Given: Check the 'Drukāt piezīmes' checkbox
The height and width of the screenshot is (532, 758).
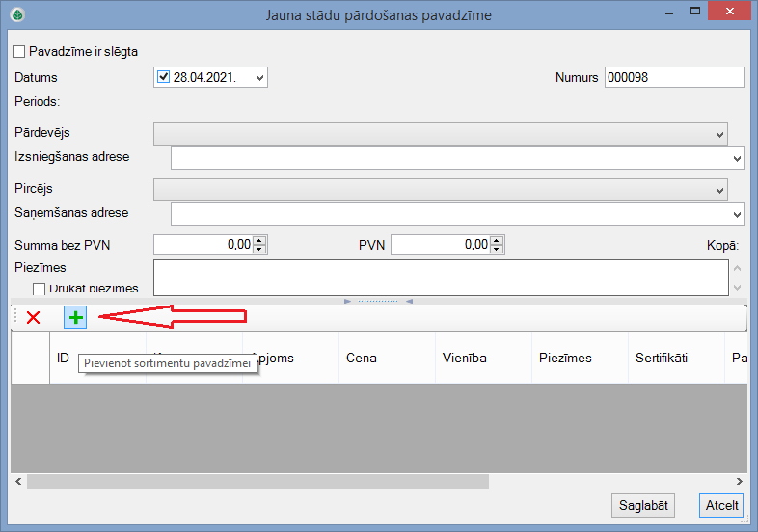Looking at the screenshot, I should click(x=40, y=289).
